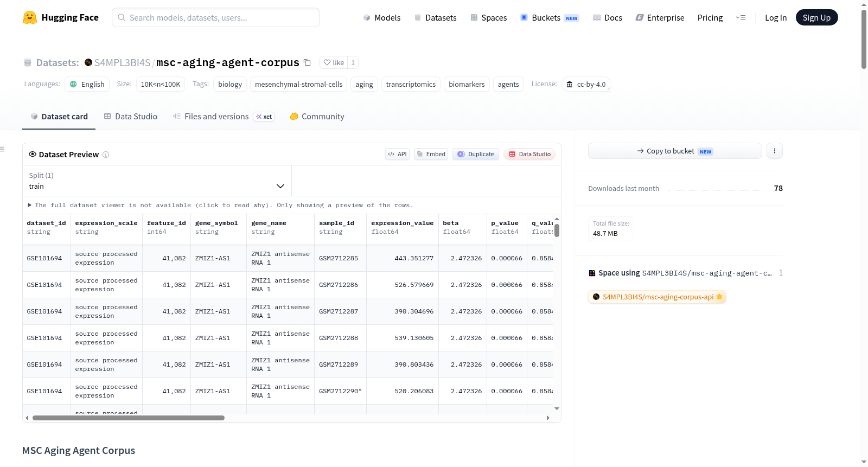Open the msc-aging-corpus-api Space link
Viewport: 868px width, 467px height.
click(657, 297)
